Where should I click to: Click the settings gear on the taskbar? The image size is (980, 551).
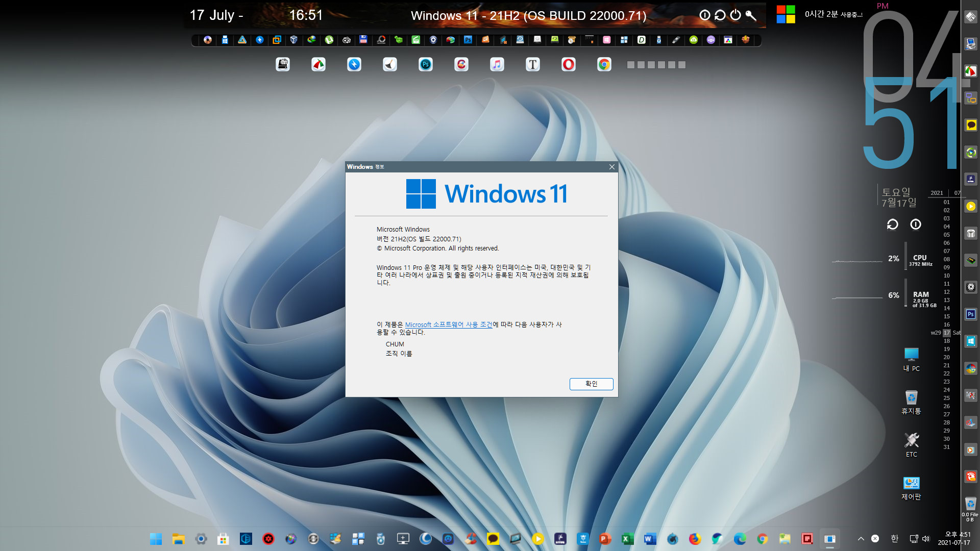point(201,539)
